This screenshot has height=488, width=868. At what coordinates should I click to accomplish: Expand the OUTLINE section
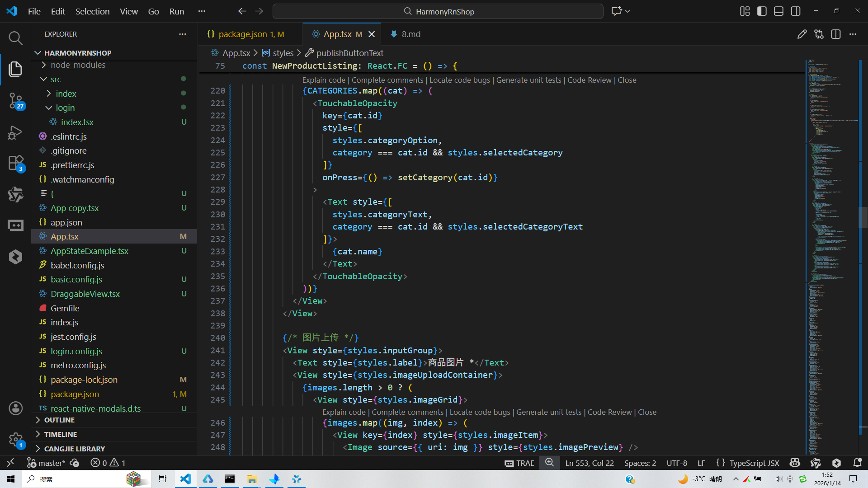(x=59, y=420)
